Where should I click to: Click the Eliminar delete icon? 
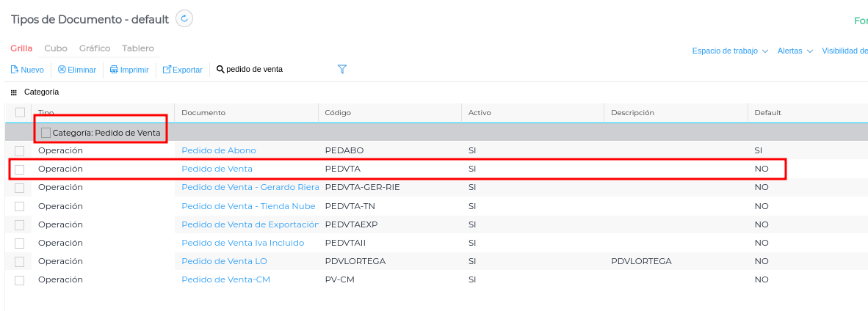click(x=62, y=70)
